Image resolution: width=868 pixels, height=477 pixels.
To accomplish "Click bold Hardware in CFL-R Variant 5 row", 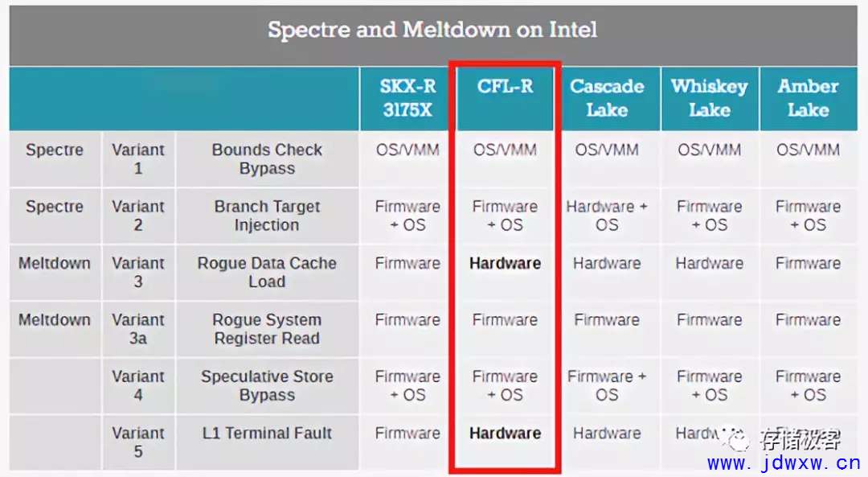I will tap(505, 434).
